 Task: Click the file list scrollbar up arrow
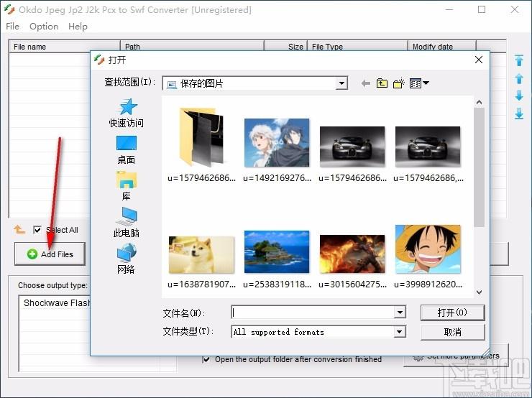[479, 102]
